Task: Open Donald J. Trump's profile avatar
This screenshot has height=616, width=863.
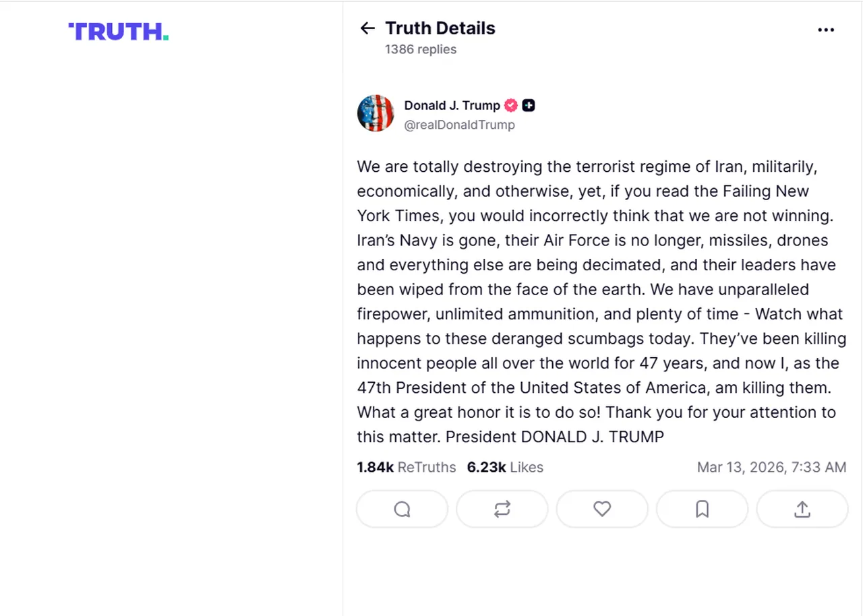Action: click(x=376, y=113)
